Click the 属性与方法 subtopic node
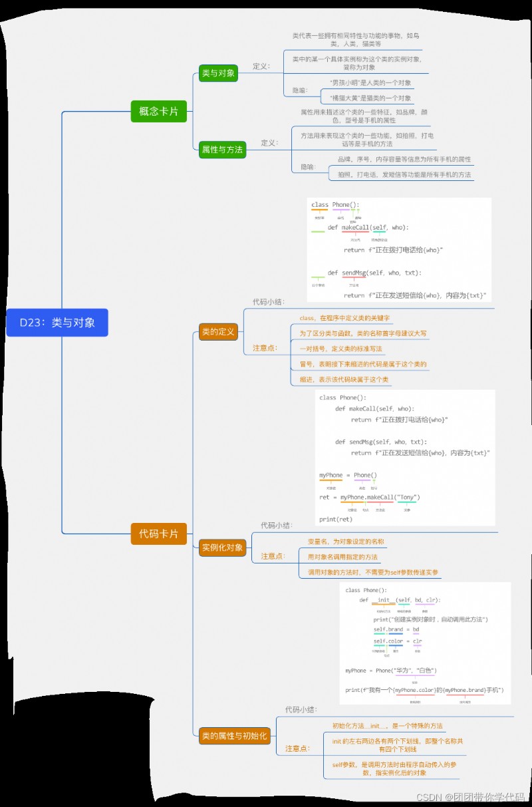The height and width of the screenshot is (807, 532). (x=223, y=150)
